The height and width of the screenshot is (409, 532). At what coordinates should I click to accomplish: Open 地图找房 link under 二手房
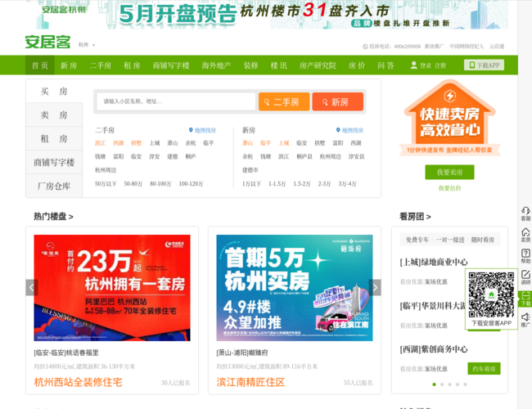coord(202,130)
